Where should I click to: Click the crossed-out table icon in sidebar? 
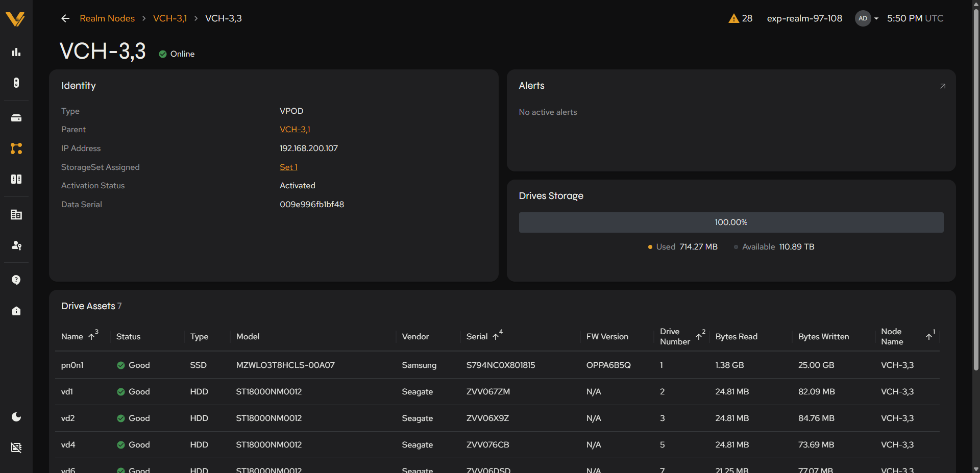pyautogui.click(x=16, y=447)
